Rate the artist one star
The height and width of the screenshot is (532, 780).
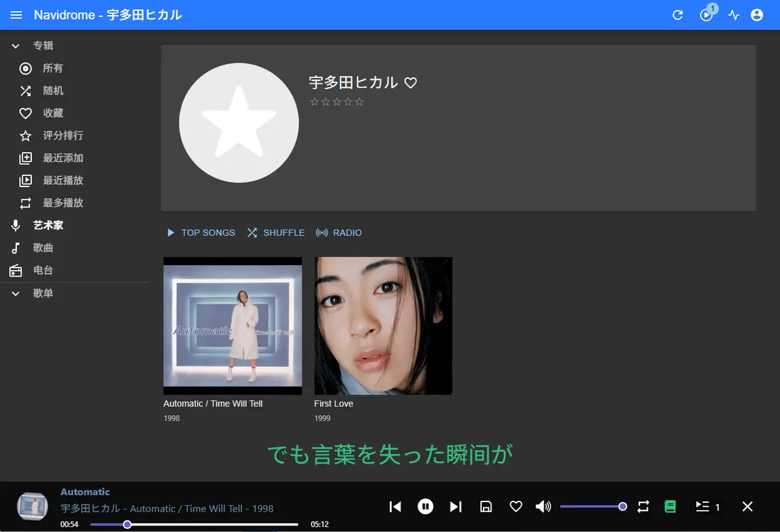click(315, 102)
